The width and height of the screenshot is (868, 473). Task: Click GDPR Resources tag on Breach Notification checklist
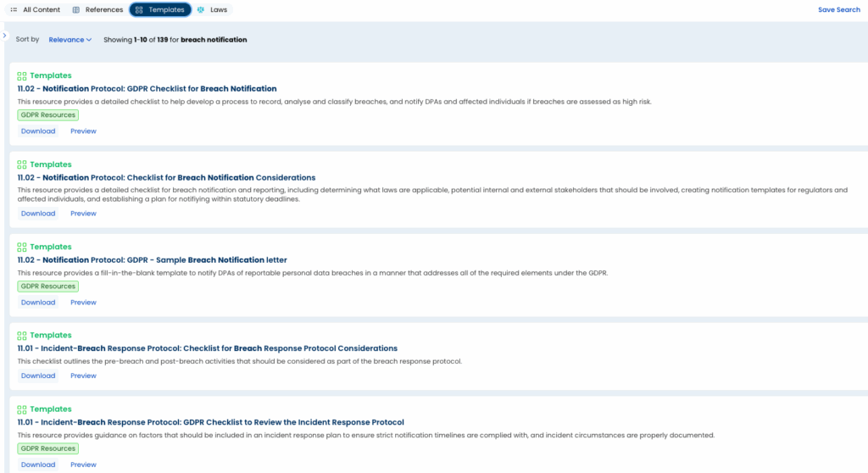tap(48, 115)
